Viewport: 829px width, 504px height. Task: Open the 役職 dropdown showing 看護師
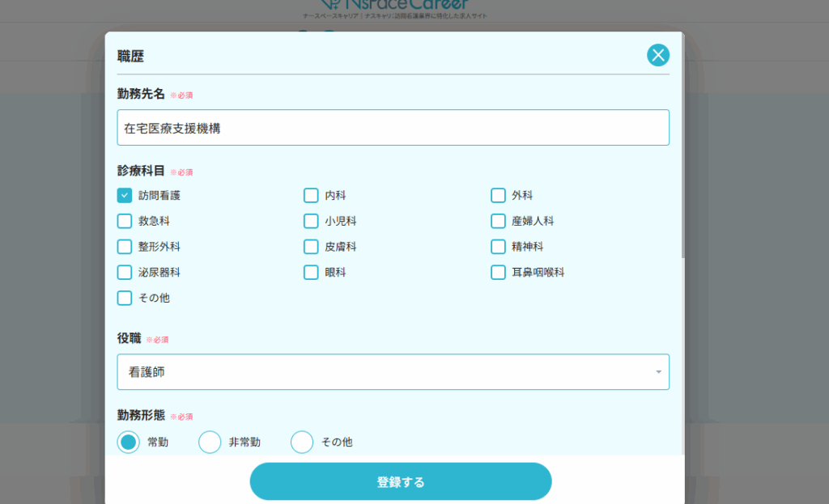click(393, 372)
